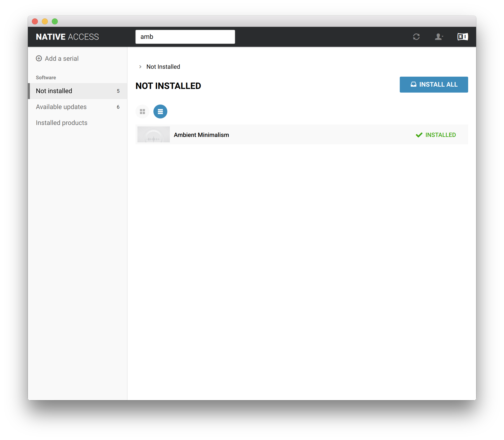The height and width of the screenshot is (440, 504).
Task: Click the search field containing amb
Action: pyautogui.click(x=185, y=37)
